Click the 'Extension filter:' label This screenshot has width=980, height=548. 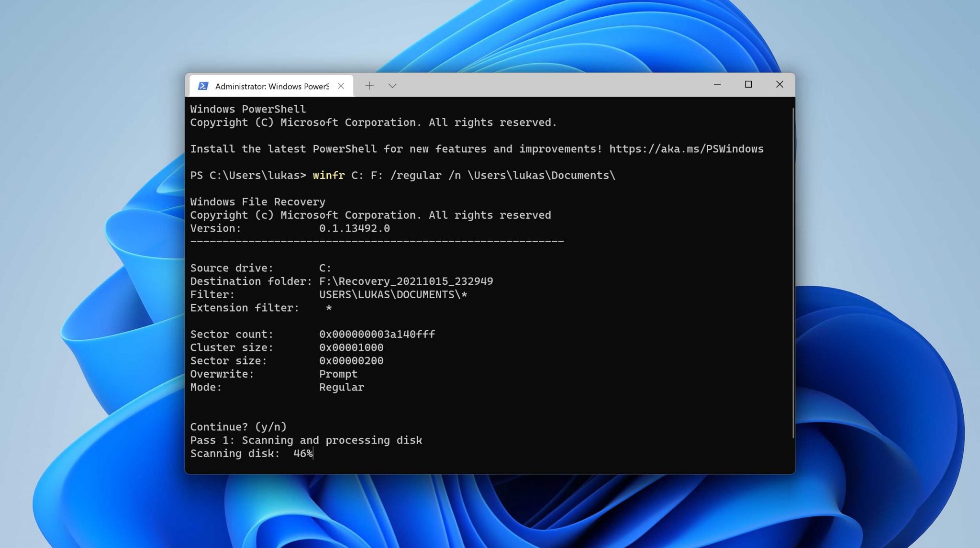(245, 308)
